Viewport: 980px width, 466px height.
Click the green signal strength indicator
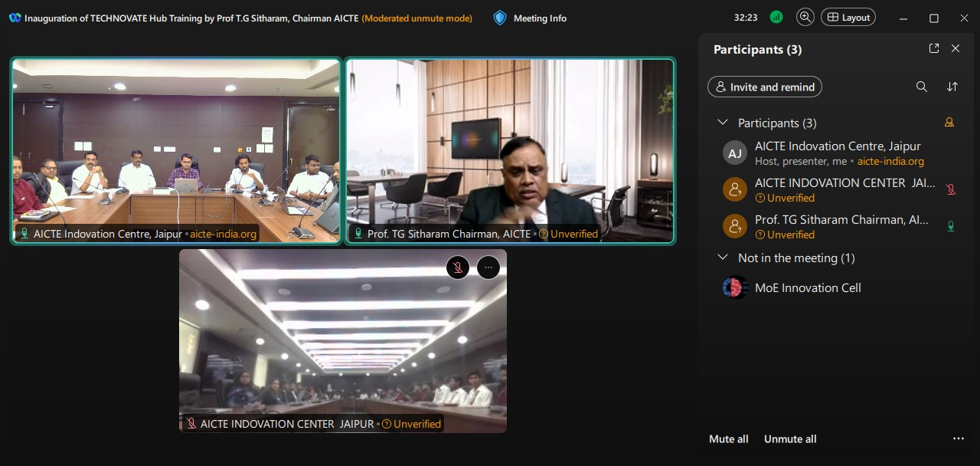776,17
